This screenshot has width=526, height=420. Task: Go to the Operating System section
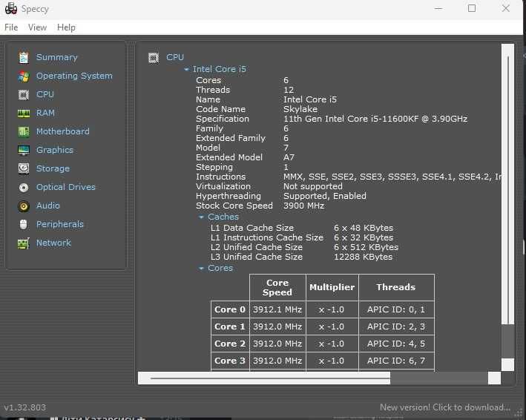(x=74, y=76)
